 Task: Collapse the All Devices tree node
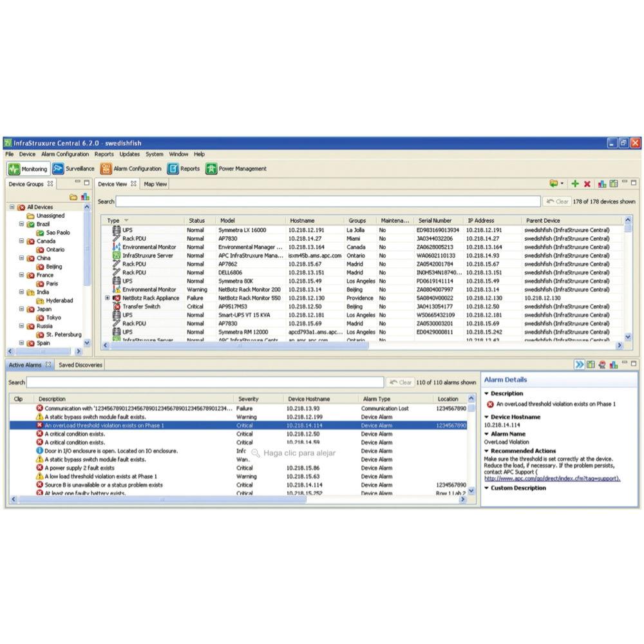tap(12, 207)
